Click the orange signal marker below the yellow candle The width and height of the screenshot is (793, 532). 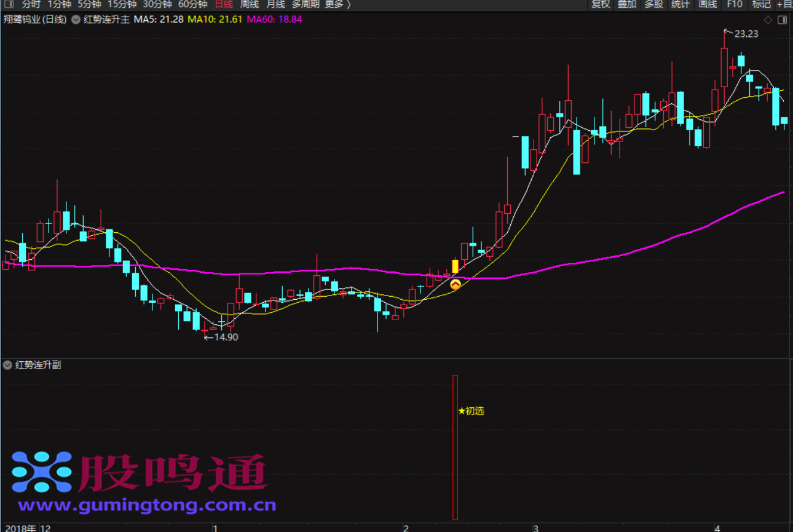(x=456, y=284)
